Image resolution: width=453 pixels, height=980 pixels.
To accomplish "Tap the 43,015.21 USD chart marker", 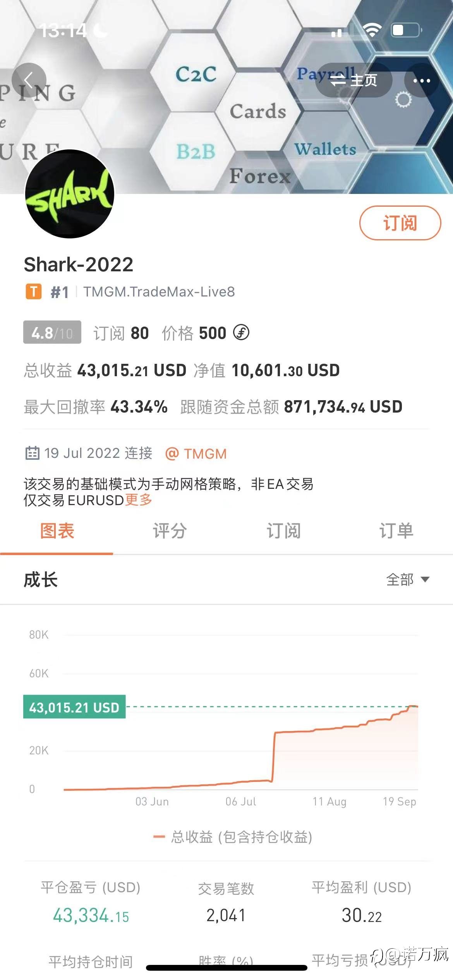I will point(74,707).
